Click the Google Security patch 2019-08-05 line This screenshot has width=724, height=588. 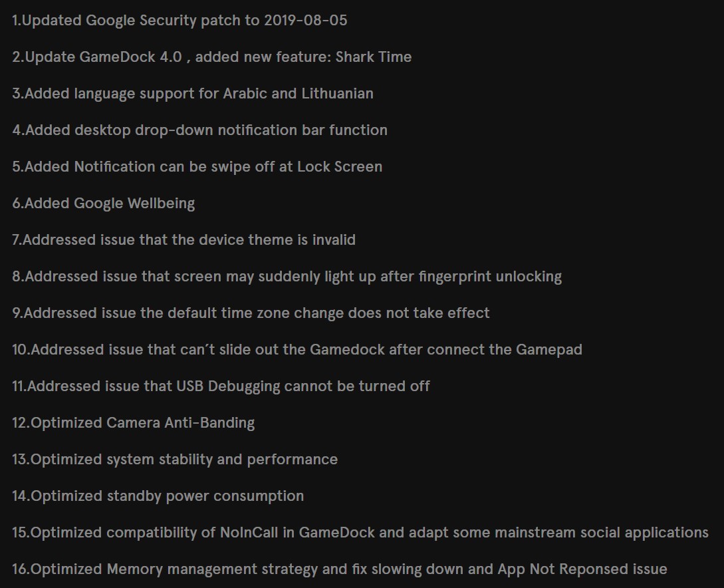click(180, 21)
